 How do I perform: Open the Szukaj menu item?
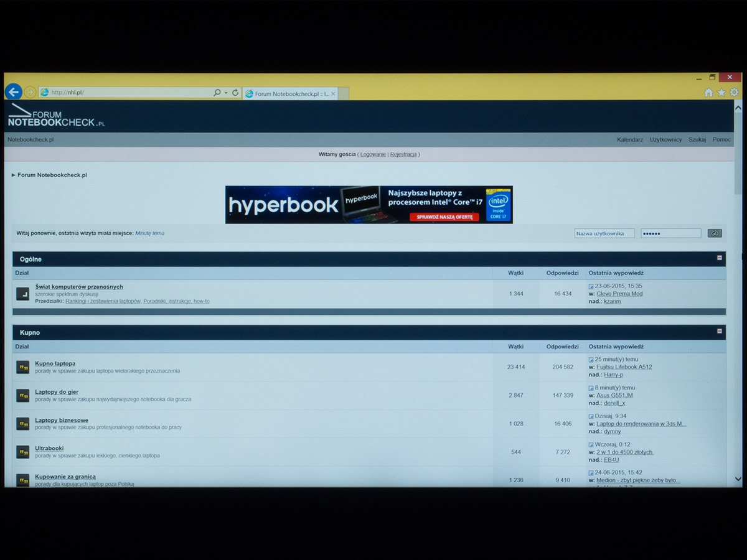pyautogui.click(x=697, y=140)
